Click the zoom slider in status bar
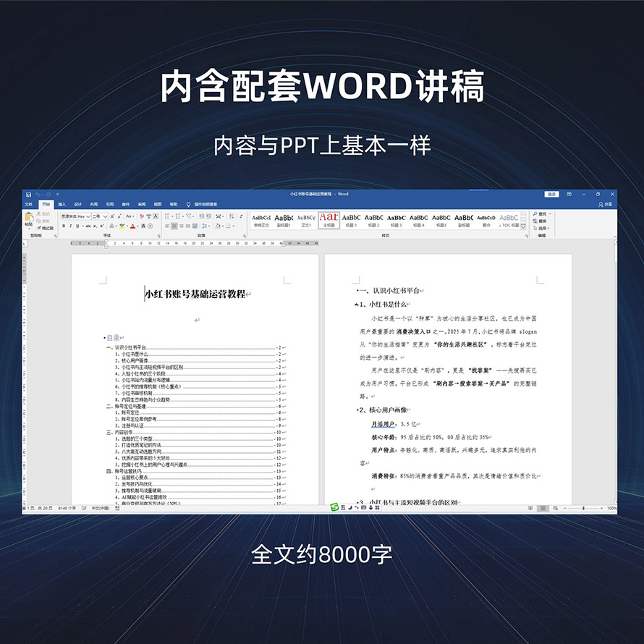Image resolution: width=644 pixels, height=644 pixels. tap(583, 509)
